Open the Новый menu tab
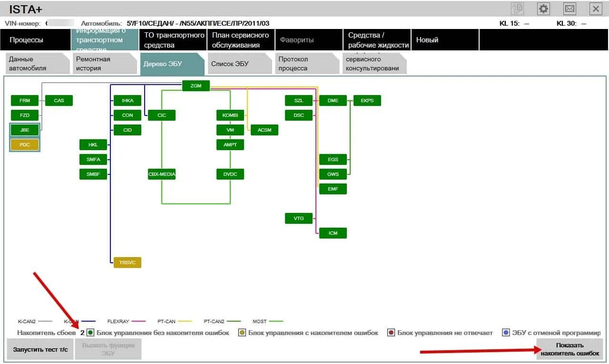Screen dimensions: 609x364 [445, 40]
